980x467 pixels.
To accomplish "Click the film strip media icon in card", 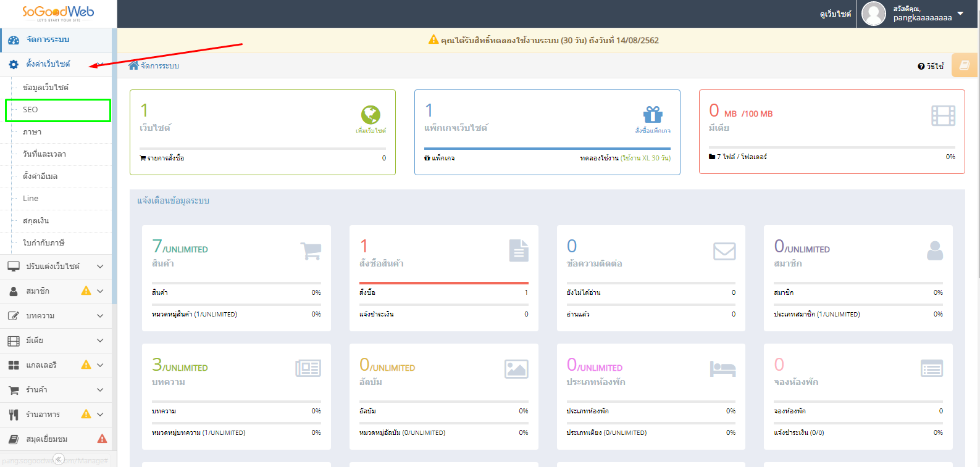I will 943,115.
